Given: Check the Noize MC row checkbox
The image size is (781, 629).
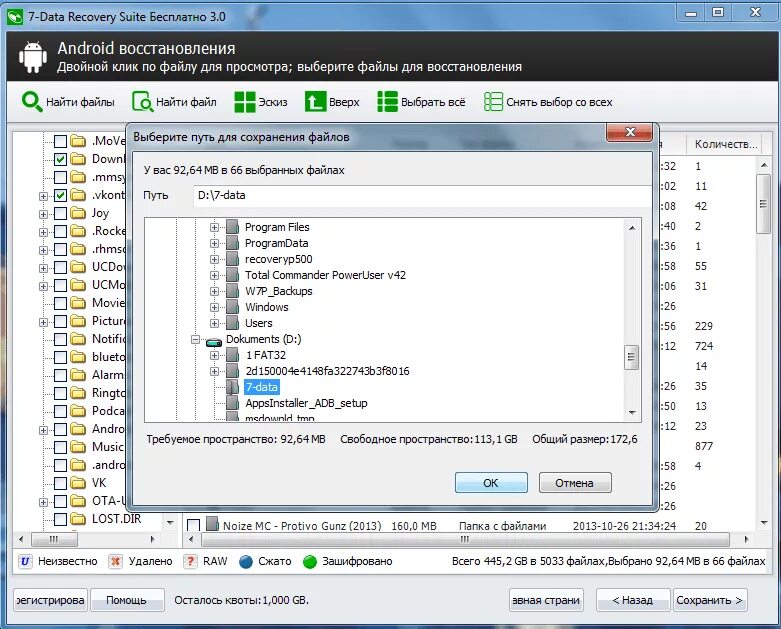Looking at the screenshot, I should (193, 525).
